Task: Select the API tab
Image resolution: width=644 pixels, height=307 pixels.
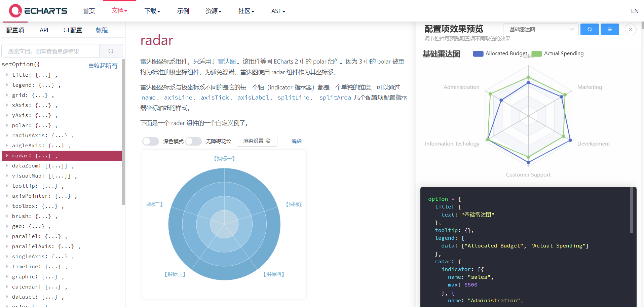Action: pos(44,30)
